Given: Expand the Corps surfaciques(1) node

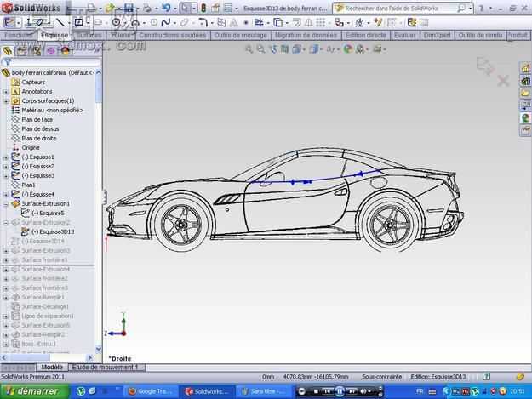Looking at the screenshot, I should pos(6,101).
